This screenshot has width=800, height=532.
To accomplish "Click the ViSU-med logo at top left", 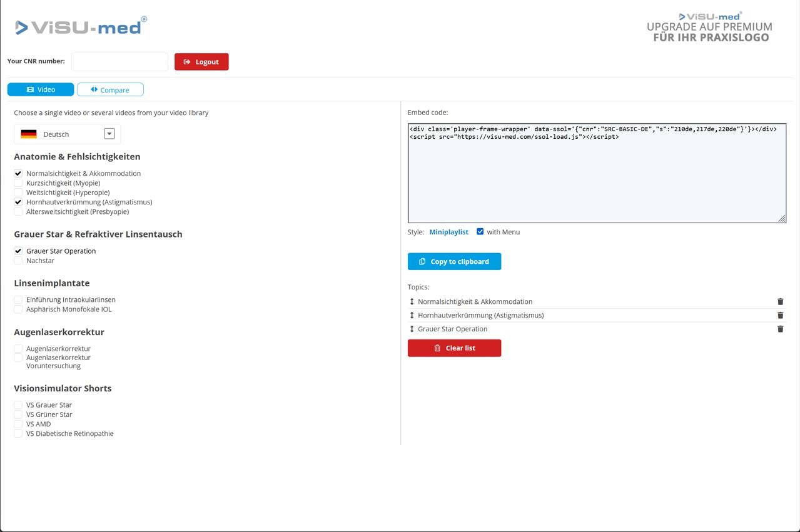I will click(81, 27).
